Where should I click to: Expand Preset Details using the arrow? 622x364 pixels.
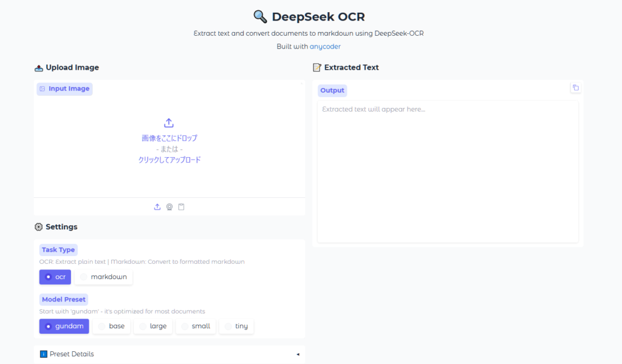[298, 354]
